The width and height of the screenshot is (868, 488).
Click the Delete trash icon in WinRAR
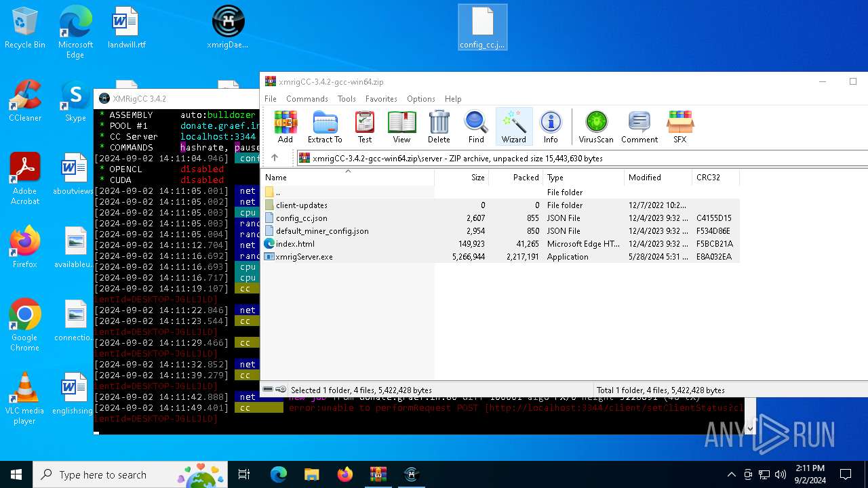(x=439, y=127)
